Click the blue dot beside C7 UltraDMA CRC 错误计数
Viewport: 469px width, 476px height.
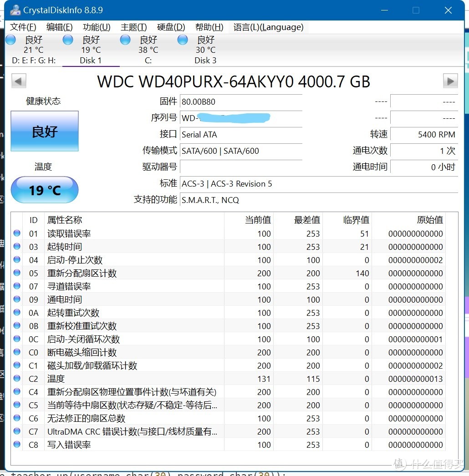pyautogui.click(x=16, y=431)
